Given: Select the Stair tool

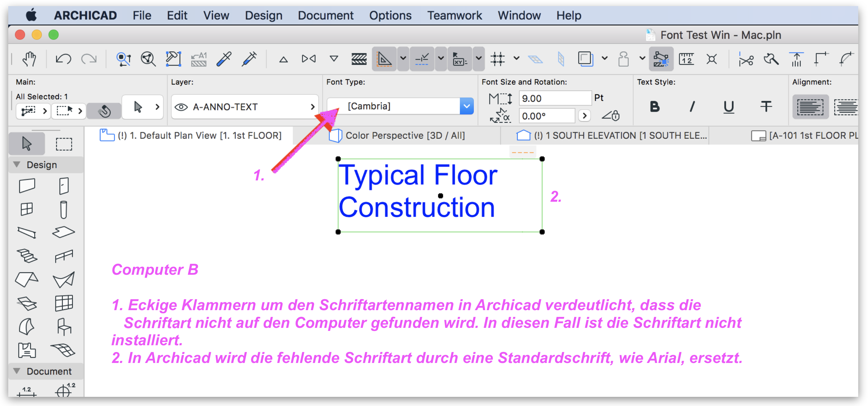Looking at the screenshot, I should coord(27,256).
